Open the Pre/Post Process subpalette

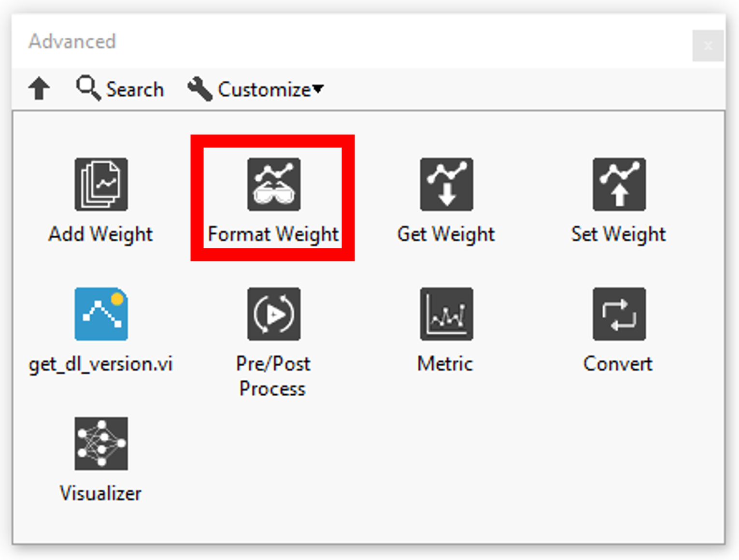[x=274, y=314]
